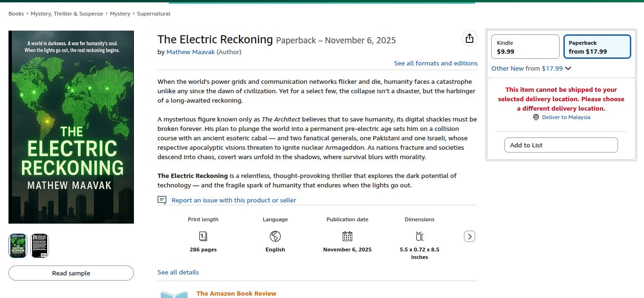Expand See all details link
The image size is (644, 298).
point(178,272)
